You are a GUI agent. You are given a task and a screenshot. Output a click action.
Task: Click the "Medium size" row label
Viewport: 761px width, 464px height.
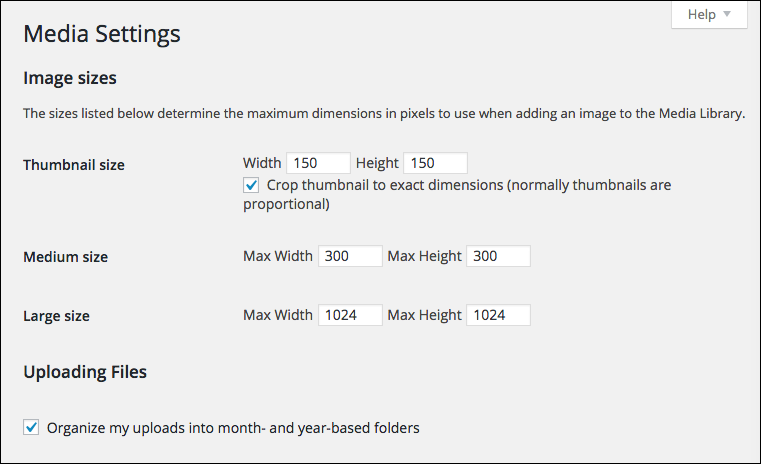(x=65, y=257)
